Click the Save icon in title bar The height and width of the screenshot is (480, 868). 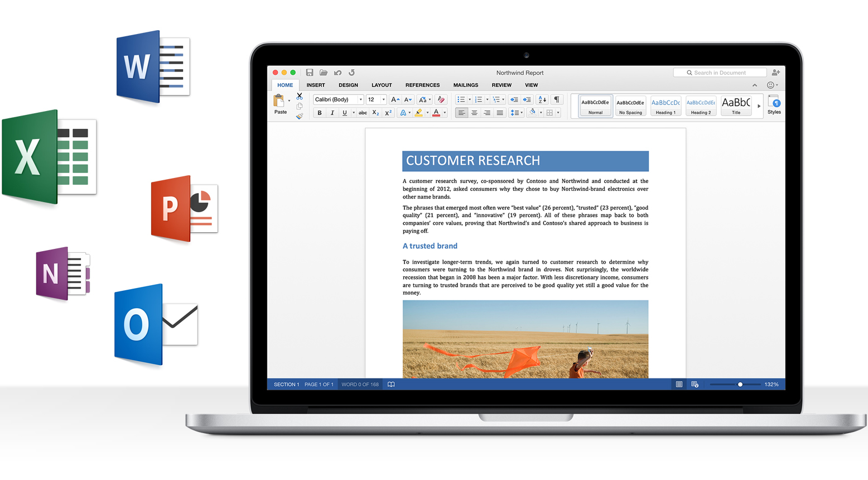point(310,73)
